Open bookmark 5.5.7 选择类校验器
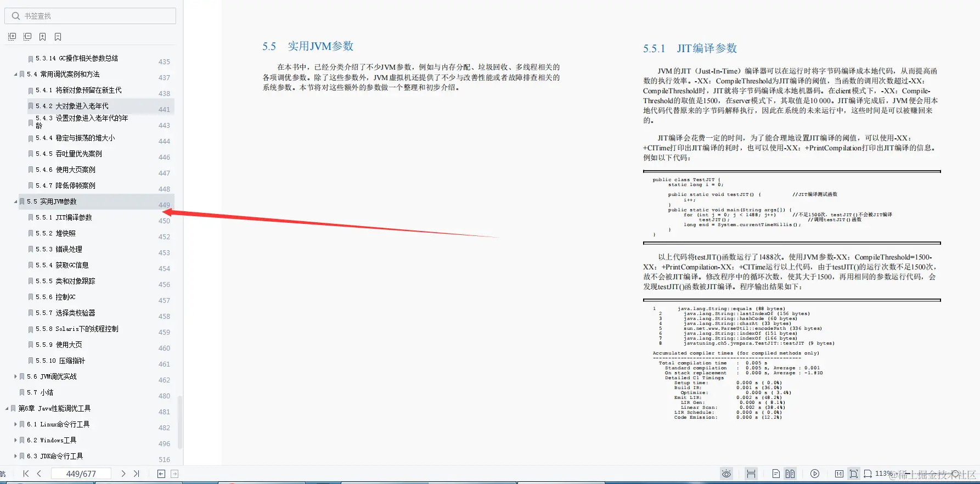 point(65,313)
